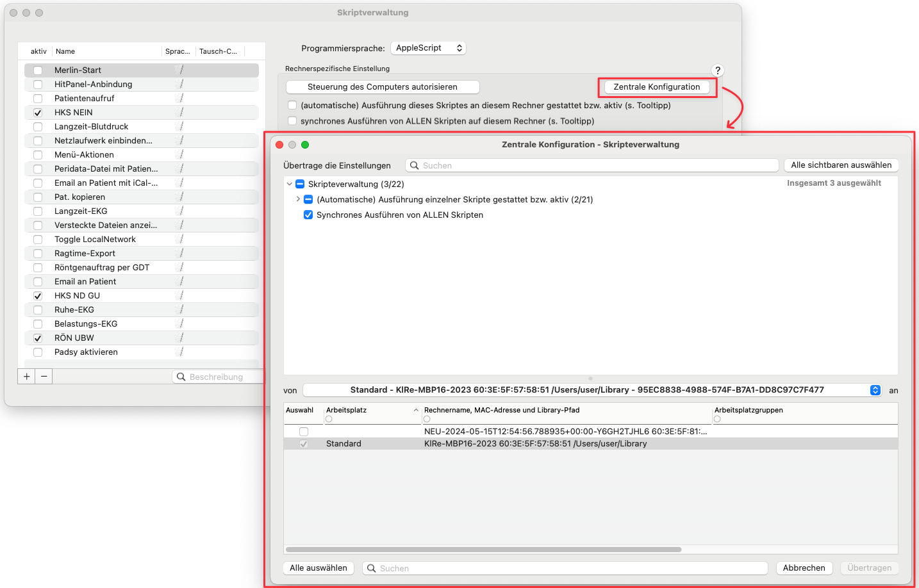
Task: Toggle the Skripteverwaltung (3/22) checkbox
Action: coord(300,184)
